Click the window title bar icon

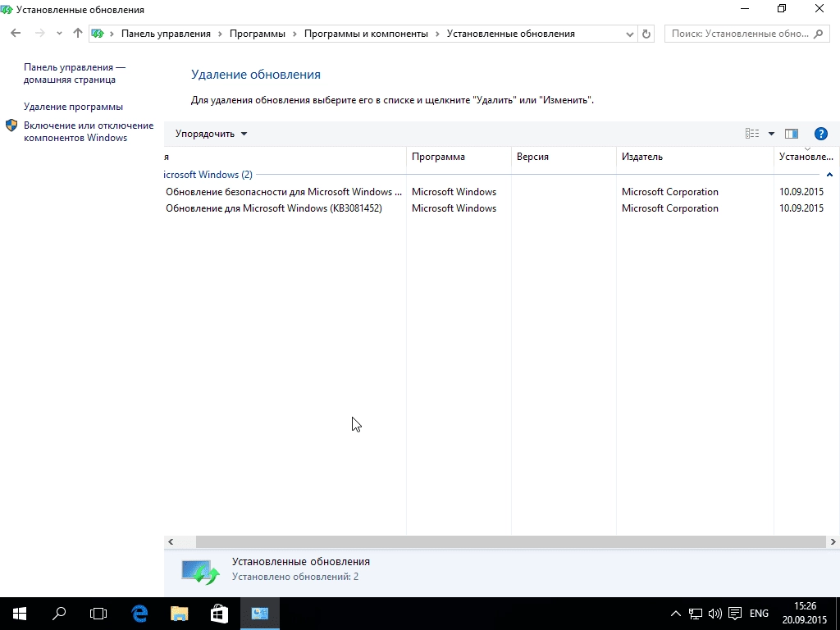coord(7,9)
